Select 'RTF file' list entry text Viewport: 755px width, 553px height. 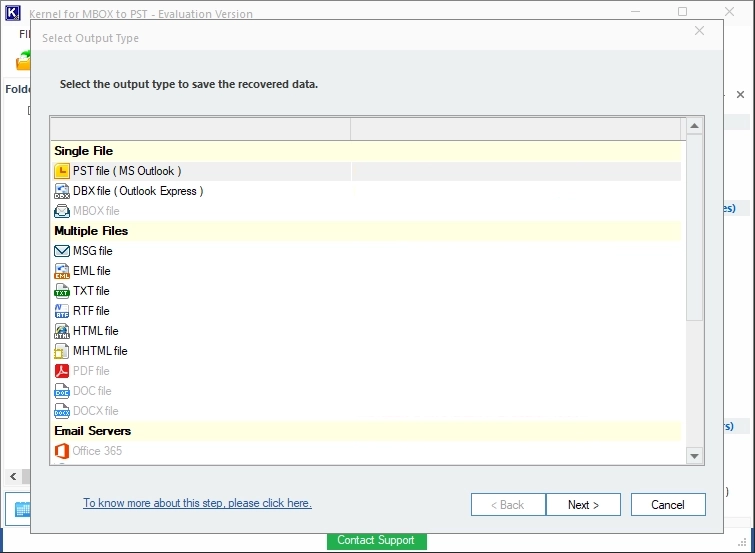pos(91,311)
